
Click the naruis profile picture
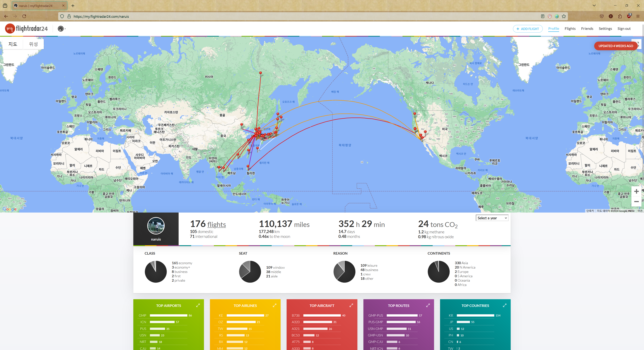pos(156,226)
